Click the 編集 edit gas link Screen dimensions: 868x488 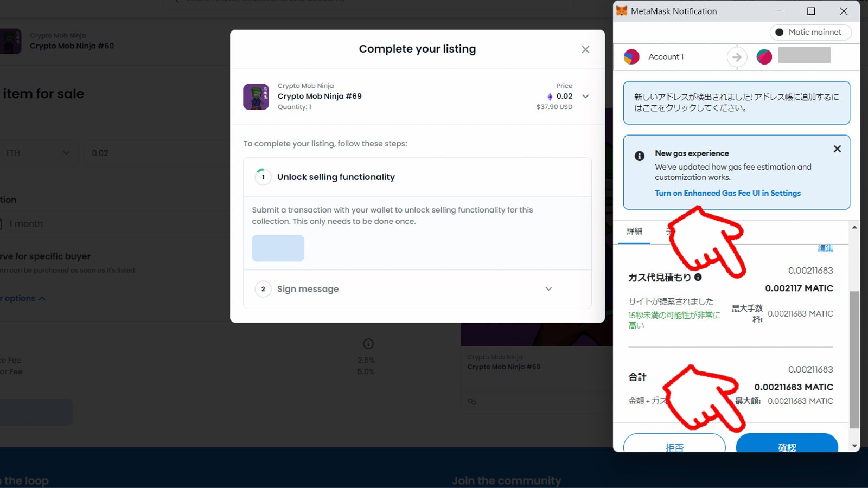(825, 248)
